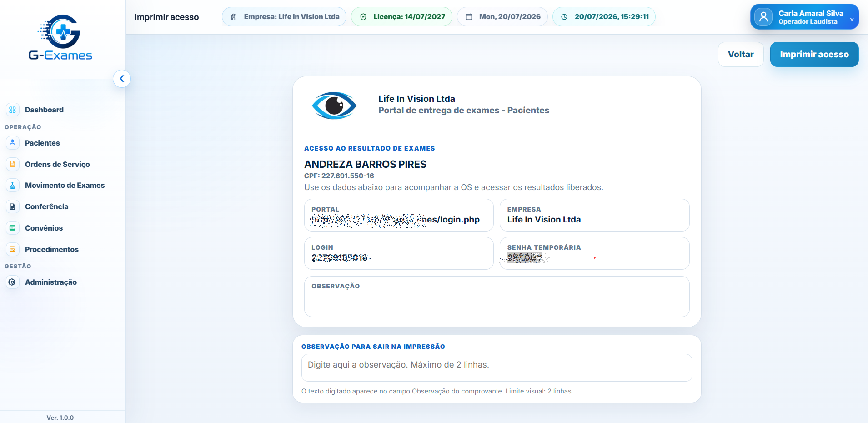Viewport: 868px width, 423px height.
Task: Click the G-Exames logo
Action: 60,38
